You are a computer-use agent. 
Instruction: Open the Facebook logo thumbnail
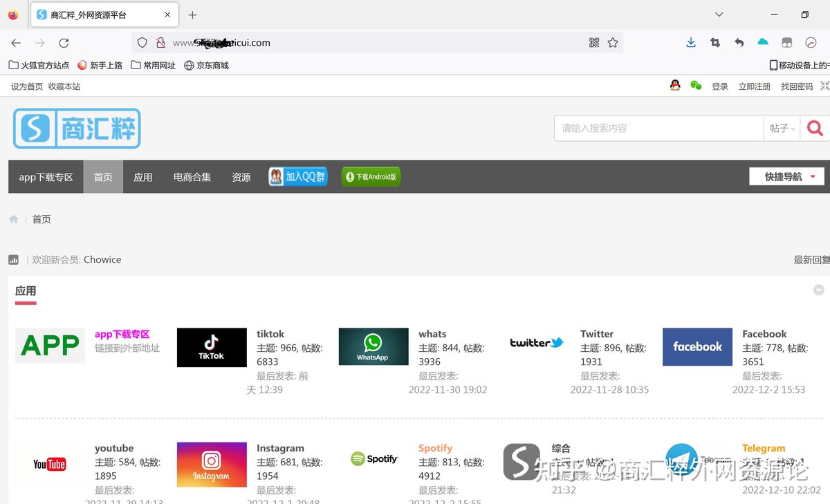pos(697,347)
